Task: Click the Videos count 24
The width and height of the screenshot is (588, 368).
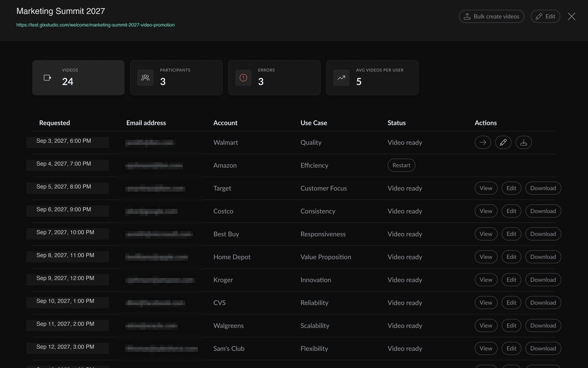Action: pos(68,81)
